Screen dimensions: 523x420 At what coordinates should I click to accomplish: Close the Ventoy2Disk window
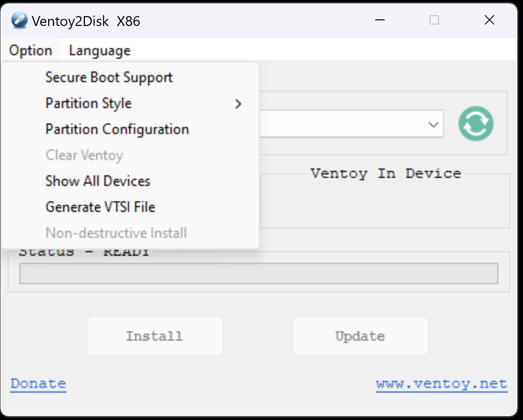tap(489, 20)
